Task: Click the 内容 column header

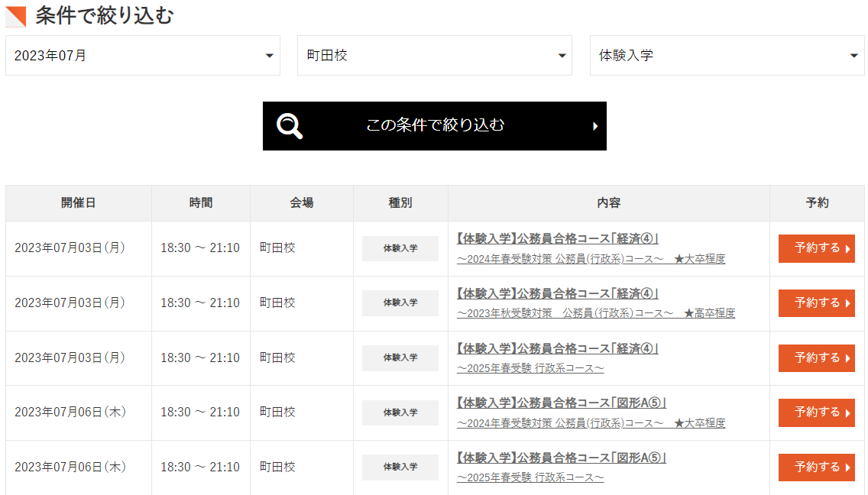Action: click(609, 203)
